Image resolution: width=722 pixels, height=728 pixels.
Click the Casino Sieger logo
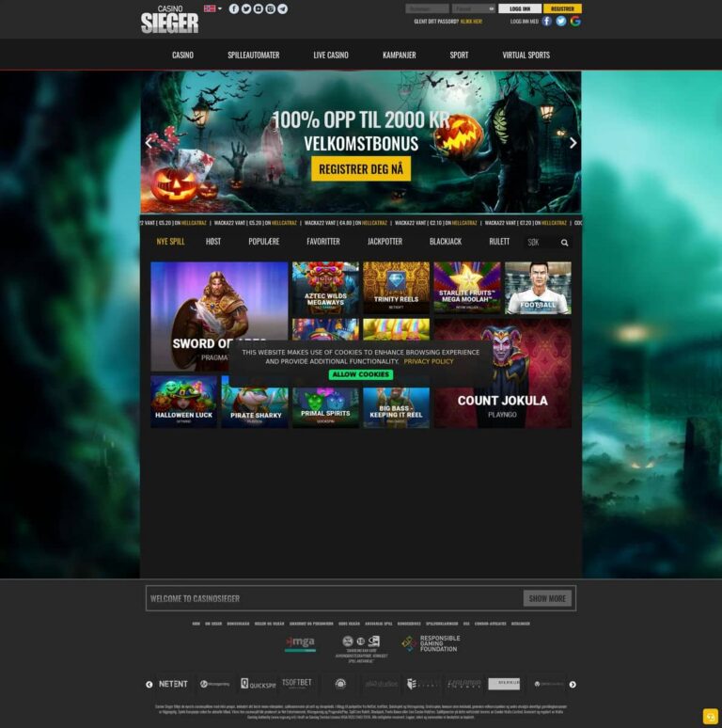coord(169,20)
